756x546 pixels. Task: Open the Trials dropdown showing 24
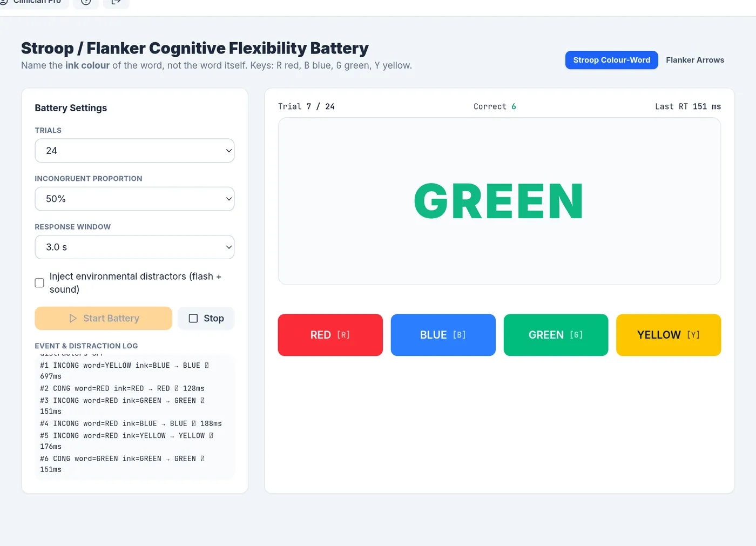click(x=134, y=151)
